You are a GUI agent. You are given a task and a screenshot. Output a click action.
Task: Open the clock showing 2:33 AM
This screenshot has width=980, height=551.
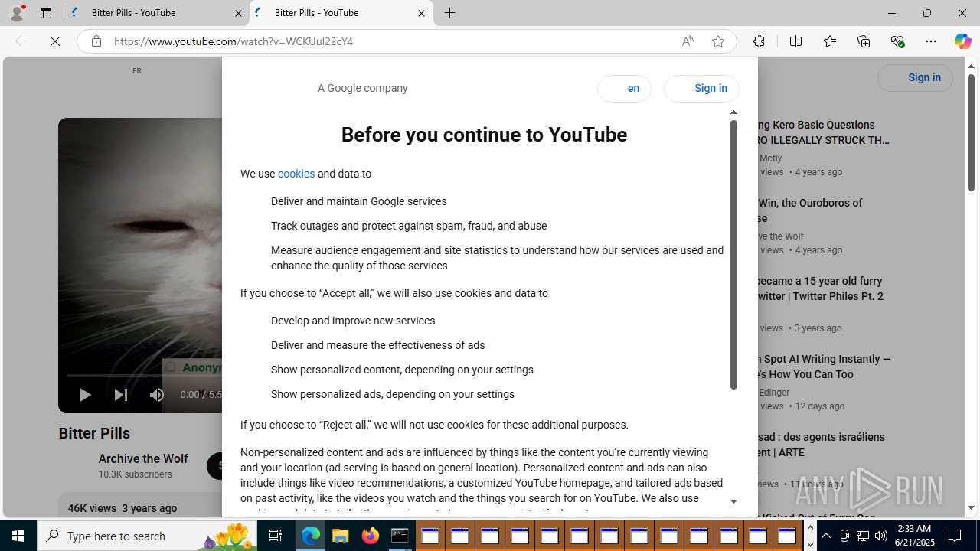click(914, 536)
